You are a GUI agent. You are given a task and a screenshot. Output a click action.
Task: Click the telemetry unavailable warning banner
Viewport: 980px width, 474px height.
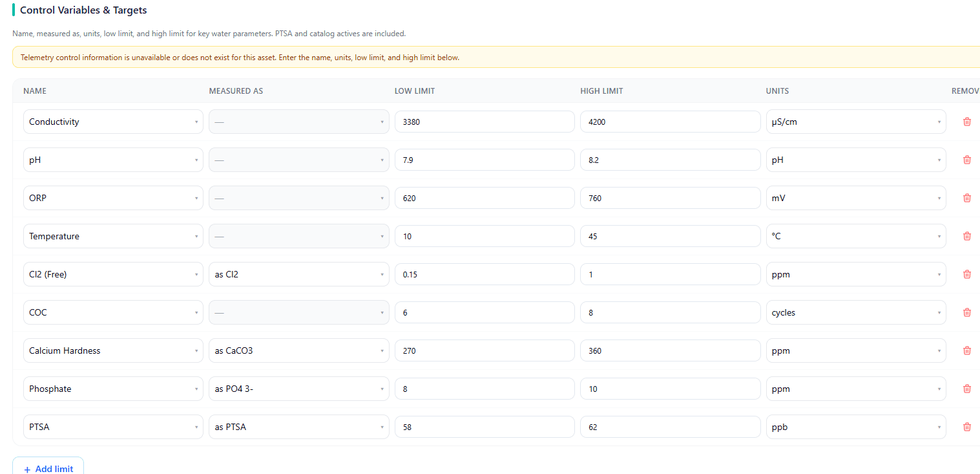point(496,58)
